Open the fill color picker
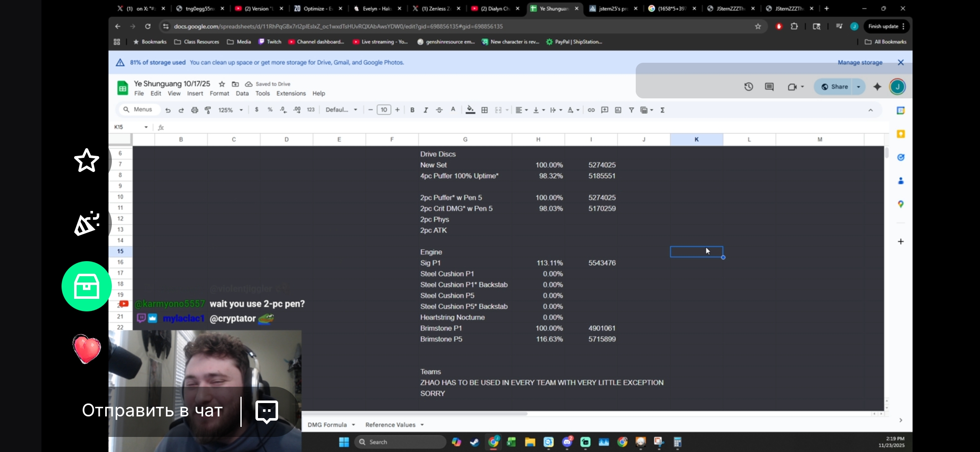Viewport: 980px width, 452px height. (470, 110)
